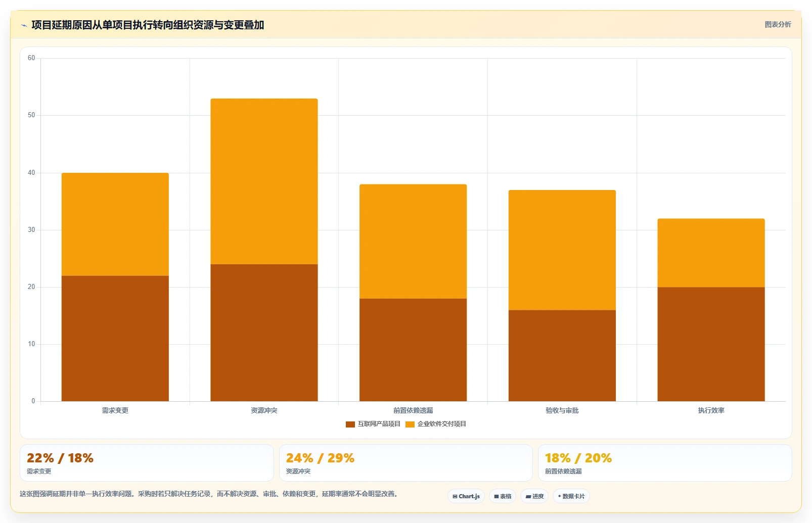Click the chart title 项目延期原因 heading
The width and height of the screenshot is (812, 523).
pos(148,25)
